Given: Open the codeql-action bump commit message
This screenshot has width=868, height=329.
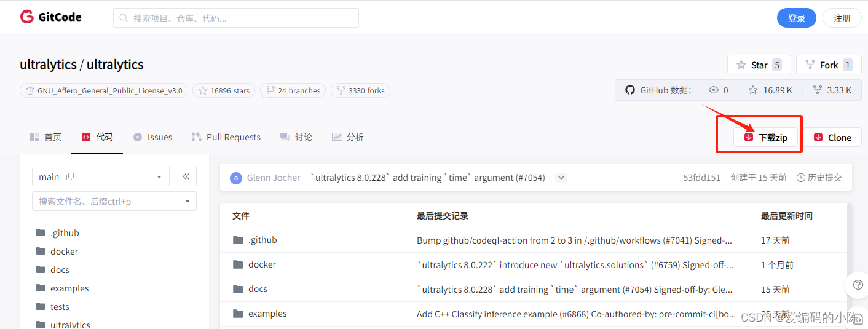Looking at the screenshot, I should [x=575, y=240].
